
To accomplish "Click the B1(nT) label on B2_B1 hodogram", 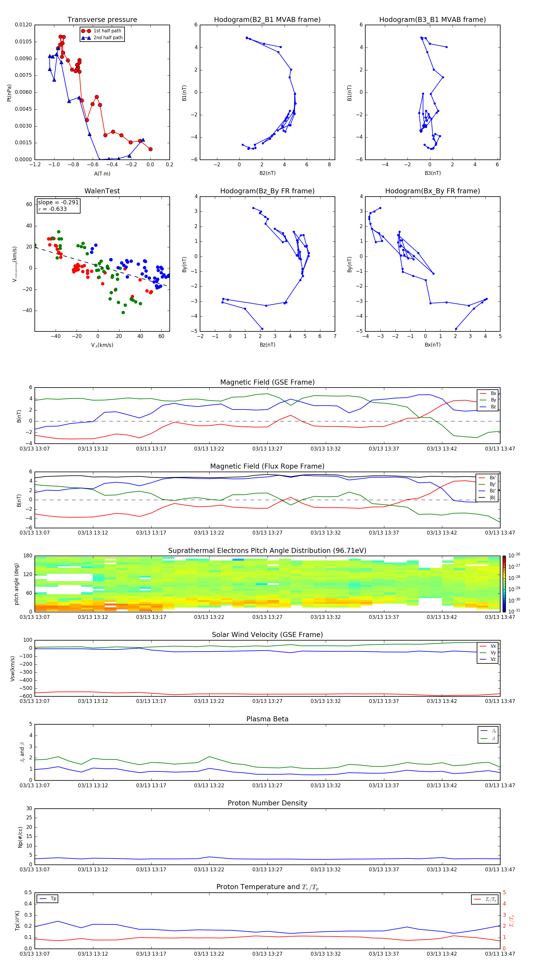I will click(x=184, y=93).
